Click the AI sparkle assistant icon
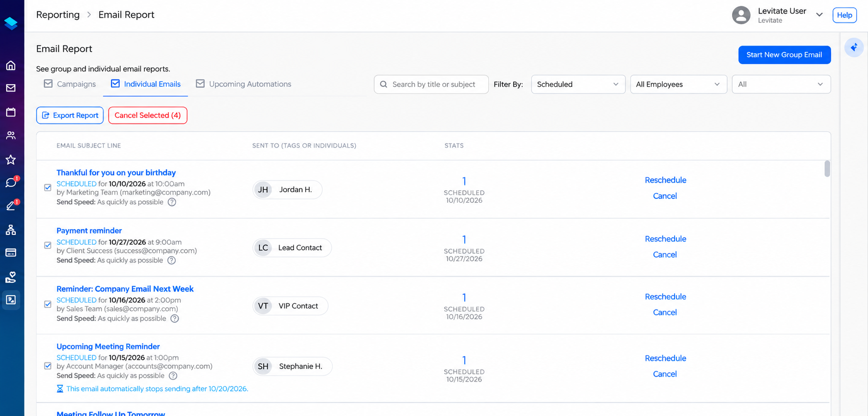The image size is (868, 416). pos(854,47)
